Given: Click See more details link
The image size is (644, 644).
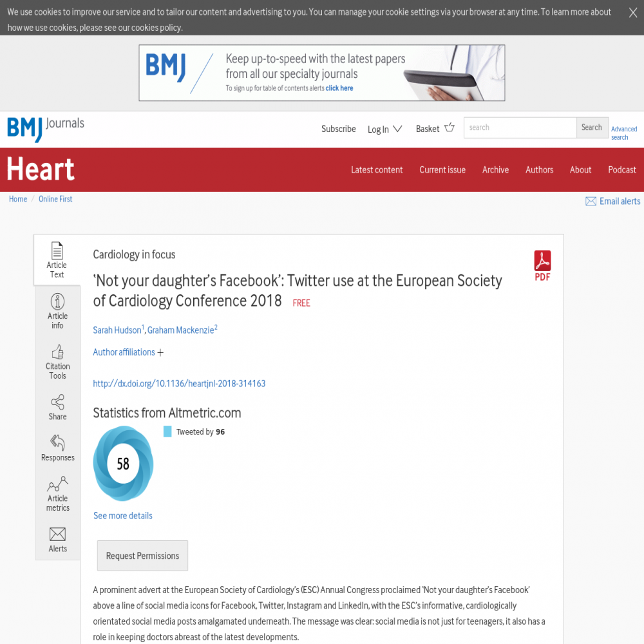Looking at the screenshot, I should coord(123,516).
